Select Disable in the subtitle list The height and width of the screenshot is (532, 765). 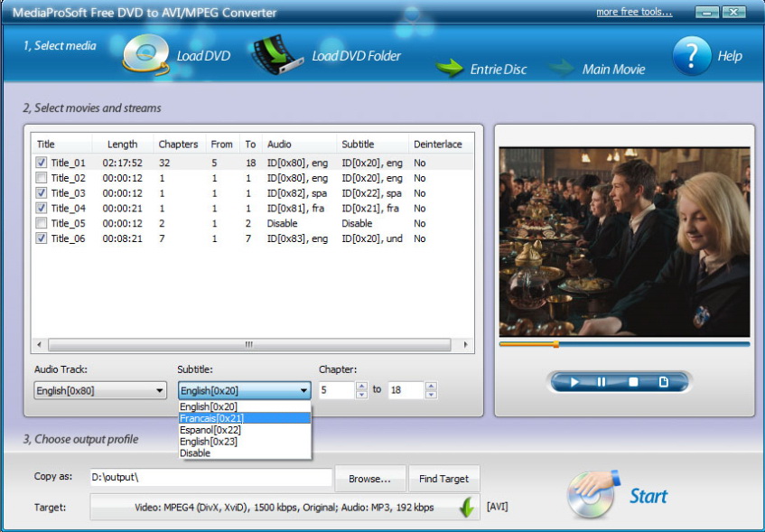(x=245, y=453)
